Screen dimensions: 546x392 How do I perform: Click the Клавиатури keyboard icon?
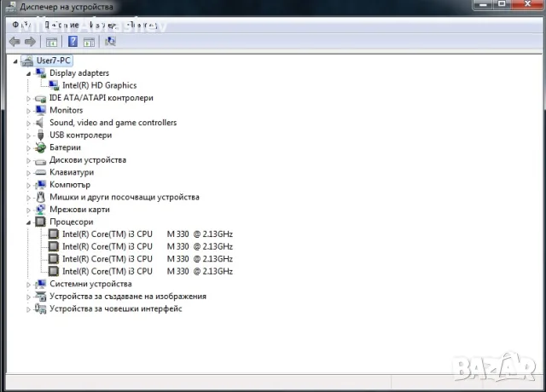point(40,172)
